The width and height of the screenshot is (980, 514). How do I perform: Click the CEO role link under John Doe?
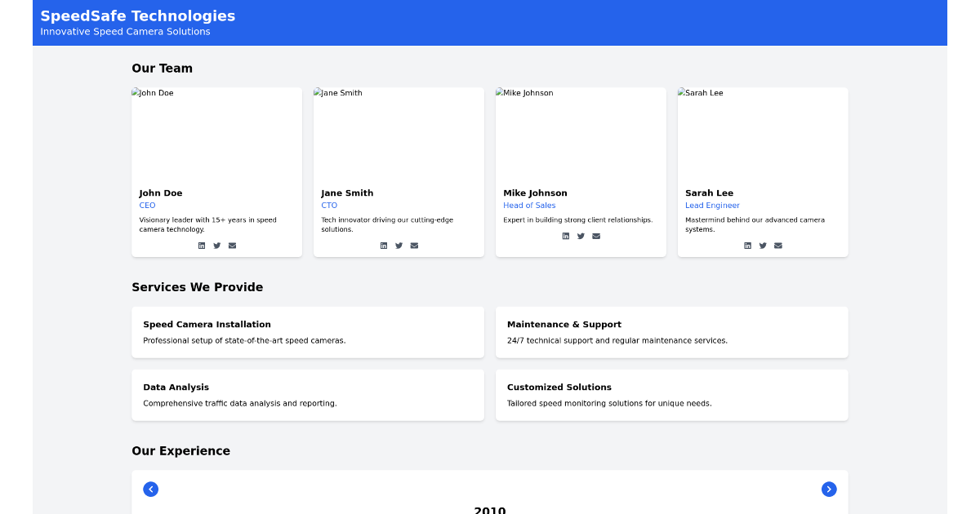(147, 205)
